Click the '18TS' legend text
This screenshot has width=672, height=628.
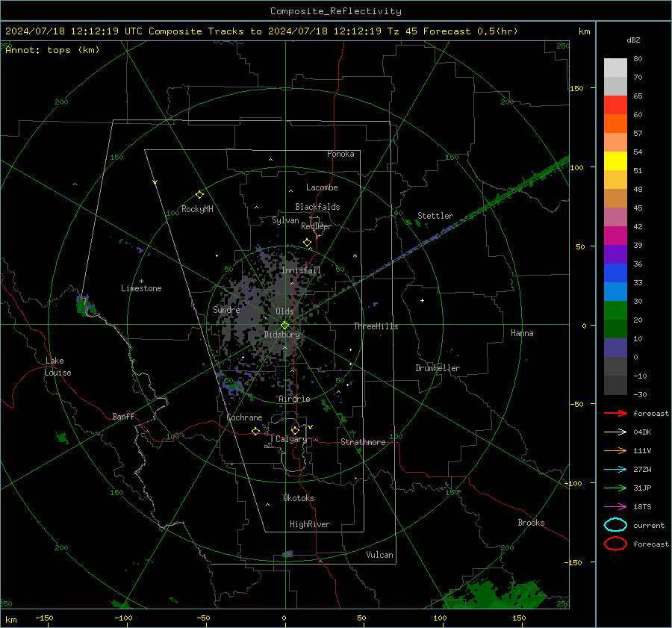pyautogui.click(x=642, y=507)
